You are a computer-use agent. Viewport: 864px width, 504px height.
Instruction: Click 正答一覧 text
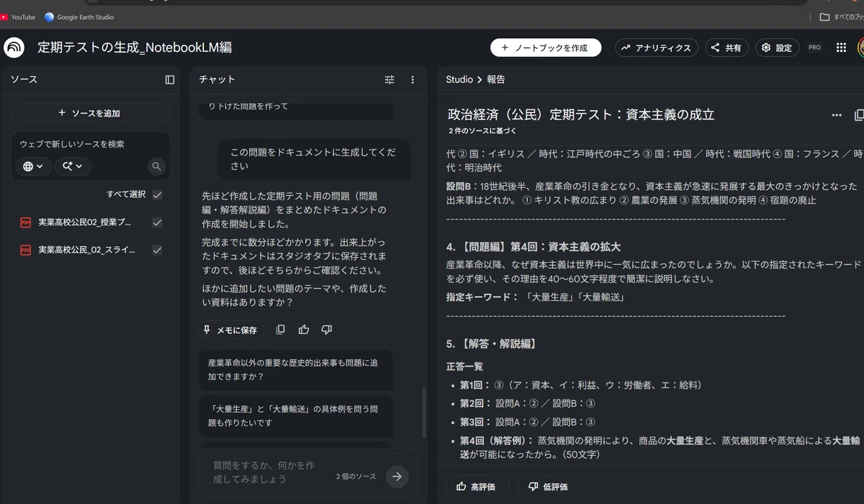[x=464, y=366]
